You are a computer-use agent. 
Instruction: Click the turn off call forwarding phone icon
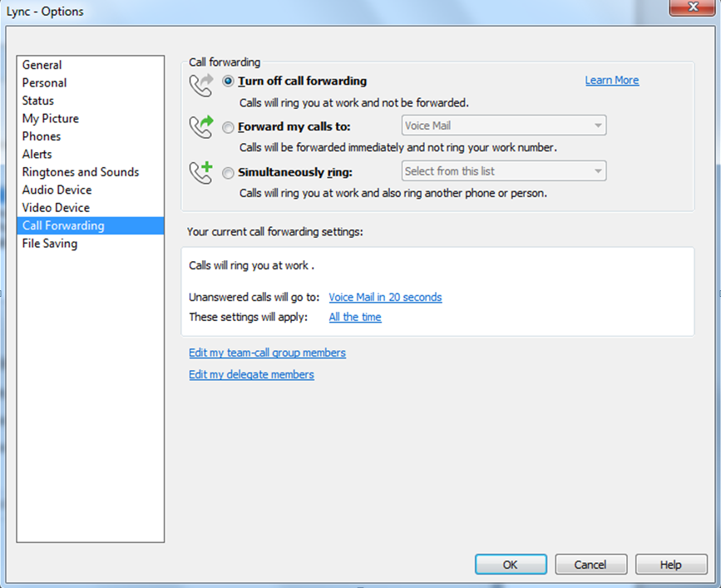coord(201,85)
